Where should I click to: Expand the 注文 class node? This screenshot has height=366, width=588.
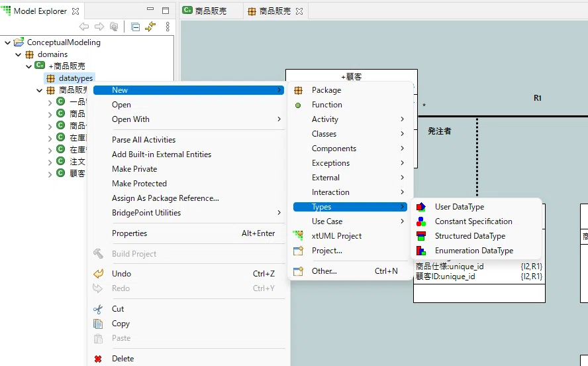point(50,162)
